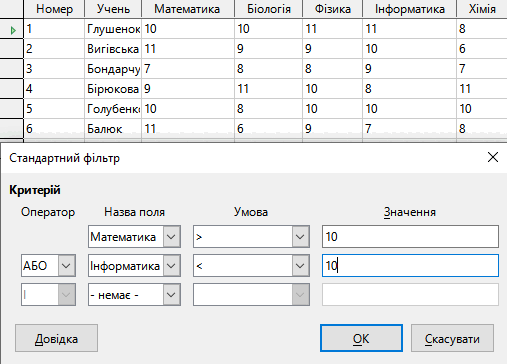Click Номер cell with value 3
Viewport: 507px width, 364px height.
[54, 69]
